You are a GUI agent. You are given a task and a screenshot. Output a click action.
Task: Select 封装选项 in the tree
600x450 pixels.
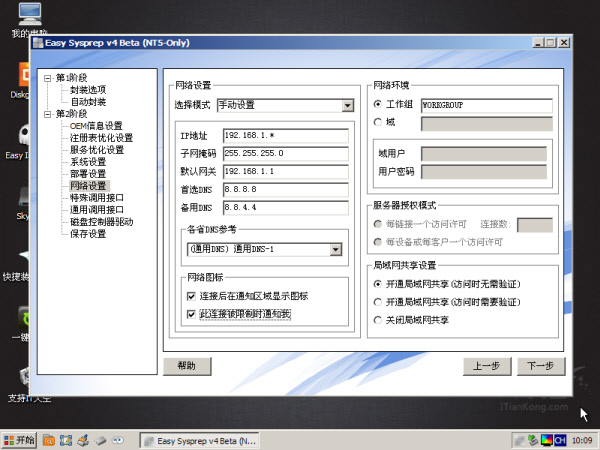[88, 90]
